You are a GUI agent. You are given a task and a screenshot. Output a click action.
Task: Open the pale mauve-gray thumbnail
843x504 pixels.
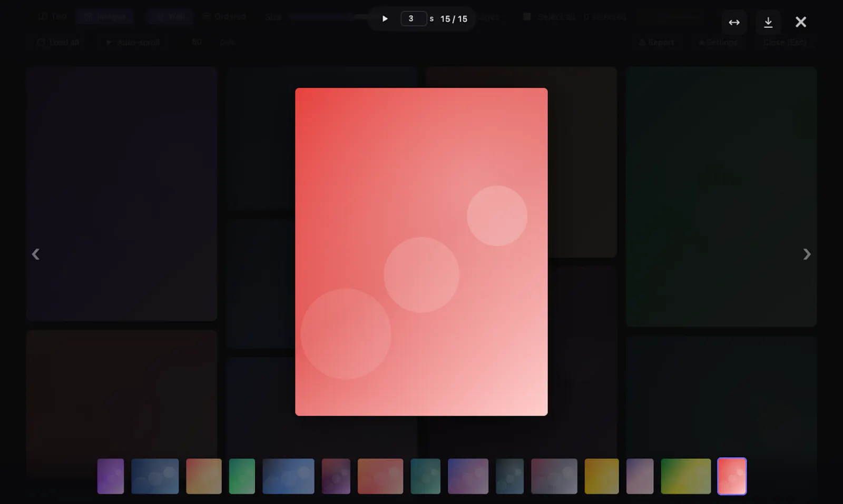coord(640,476)
